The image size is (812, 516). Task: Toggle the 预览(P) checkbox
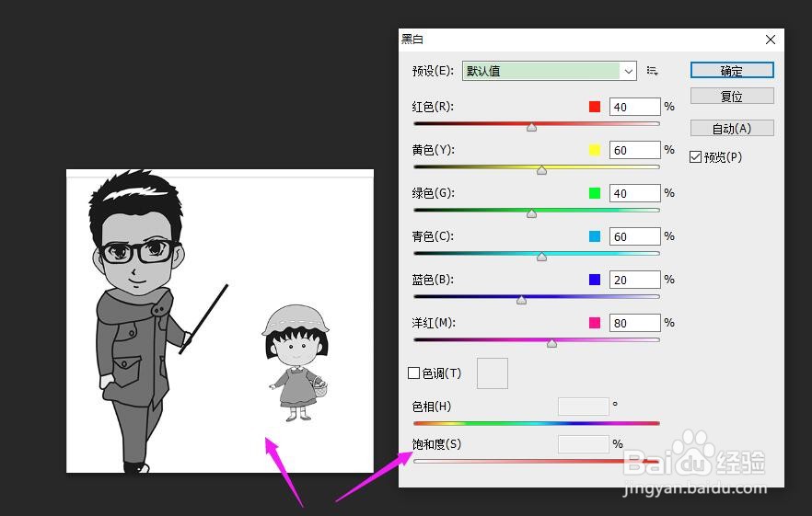tap(695, 156)
